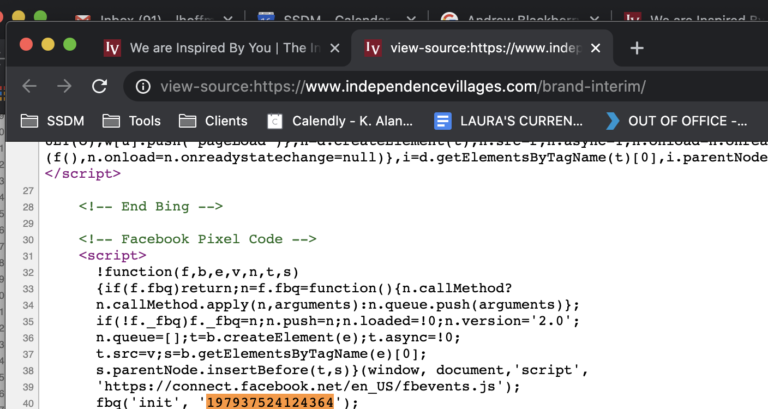Switch to 'We are Inspired By You' tab
768x409 pixels.
pyautogui.click(x=223, y=48)
